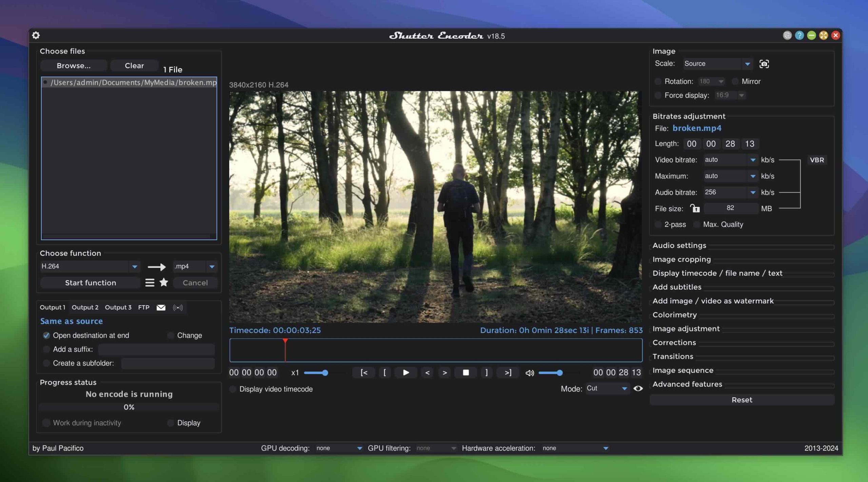The height and width of the screenshot is (482, 868).
Task: Check the 2-pass encoding option
Action: (x=657, y=225)
